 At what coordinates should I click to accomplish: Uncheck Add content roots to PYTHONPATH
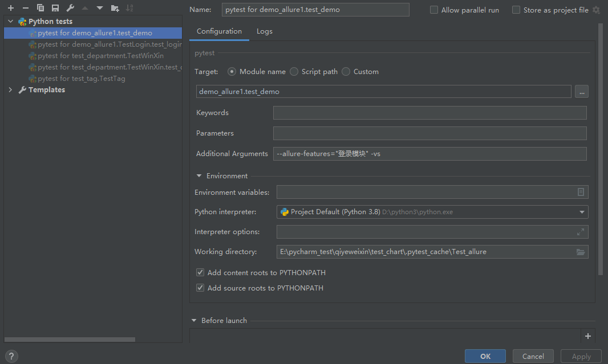tap(200, 273)
